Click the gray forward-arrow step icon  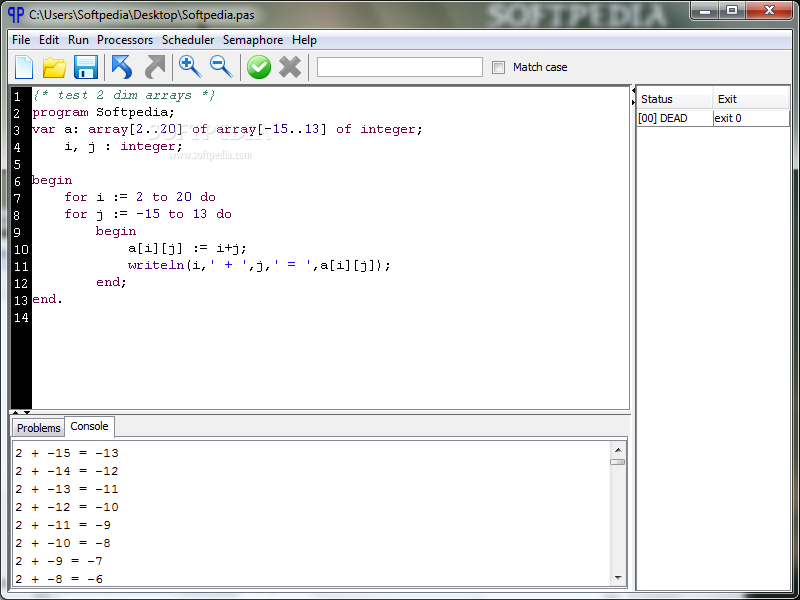pyautogui.click(x=154, y=67)
